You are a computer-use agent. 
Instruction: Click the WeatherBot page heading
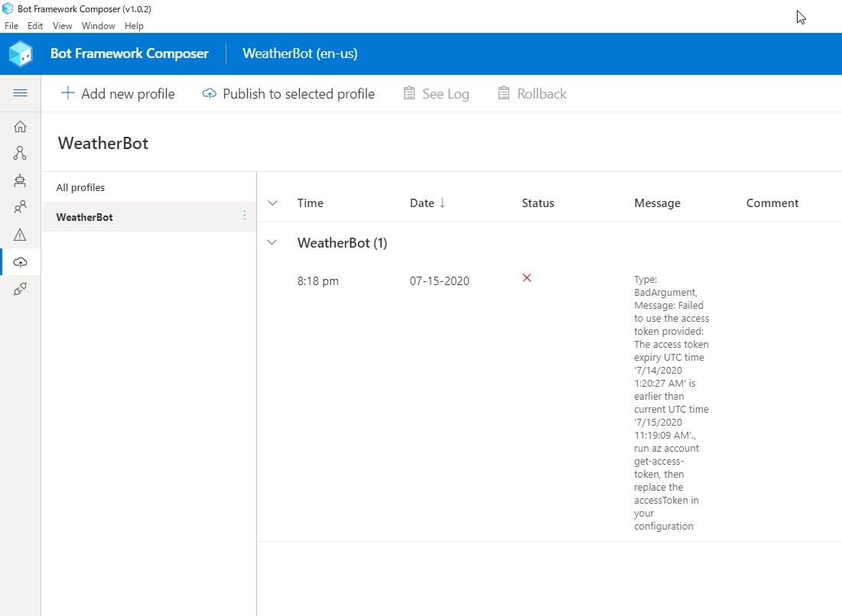[x=103, y=143]
